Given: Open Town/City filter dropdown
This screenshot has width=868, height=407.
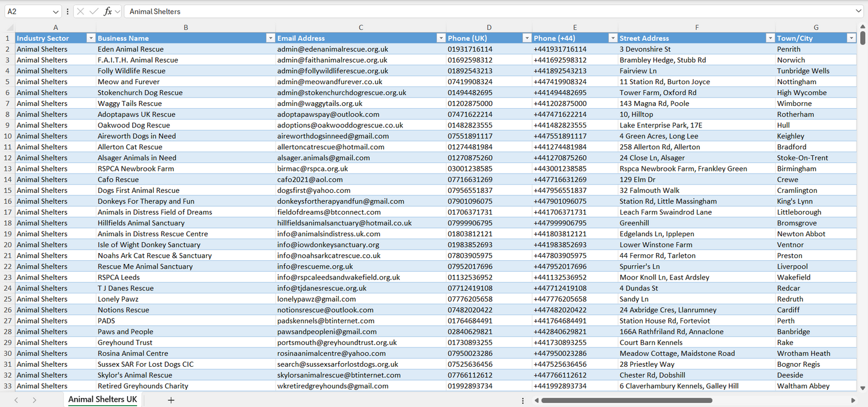Looking at the screenshot, I should 851,38.
